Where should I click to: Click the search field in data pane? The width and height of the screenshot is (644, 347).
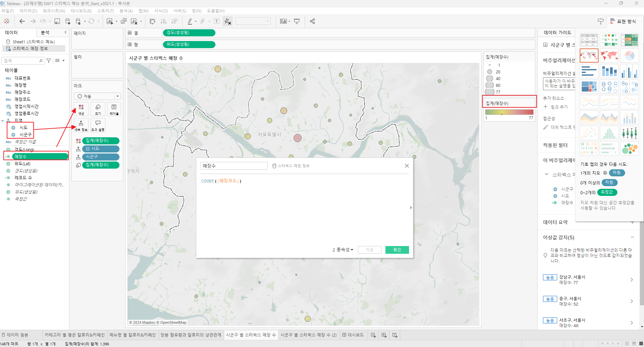point(23,61)
